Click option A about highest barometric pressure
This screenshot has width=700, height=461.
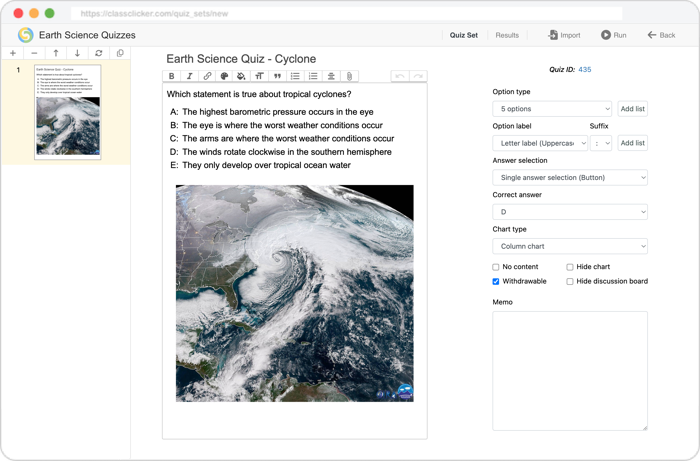click(x=271, y=112)
